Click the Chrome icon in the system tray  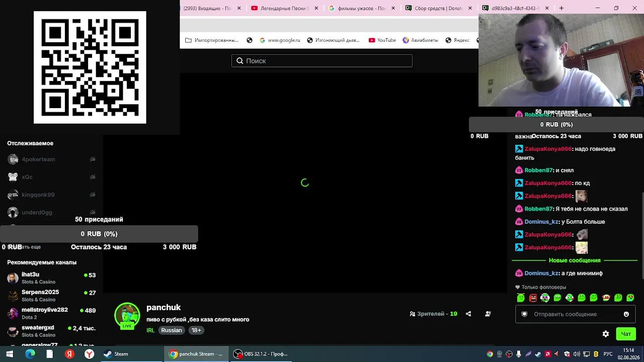click(x=490, y=354)
